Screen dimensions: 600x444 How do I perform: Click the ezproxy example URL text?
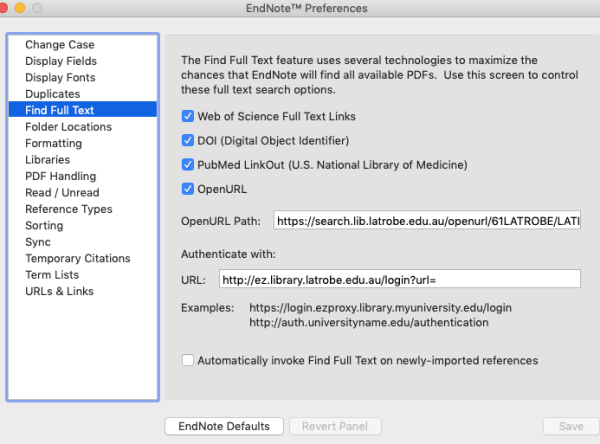coord(380,308)
